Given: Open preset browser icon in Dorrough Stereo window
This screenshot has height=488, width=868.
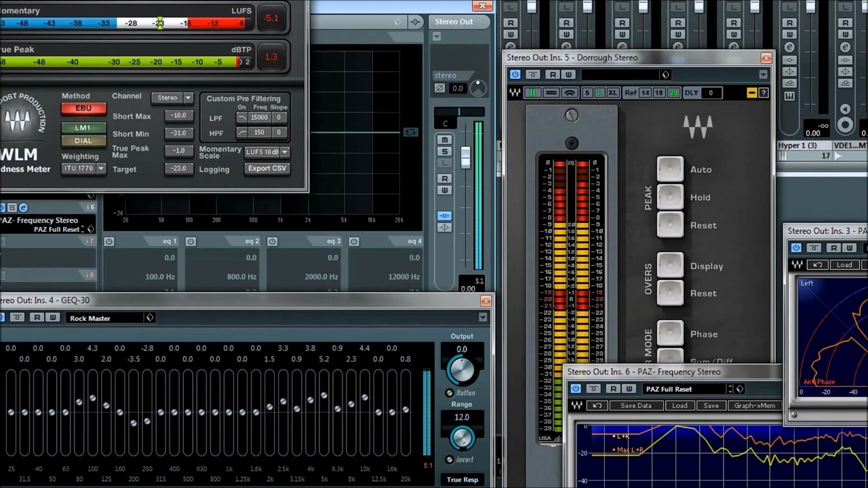Looking at the screenshot, I should pyautogui.click(x=665, y=75).
